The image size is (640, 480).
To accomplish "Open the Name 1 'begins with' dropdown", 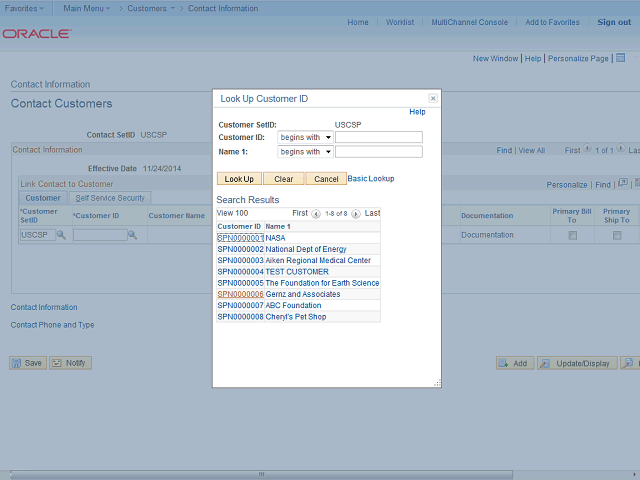I will click(305, 152).
